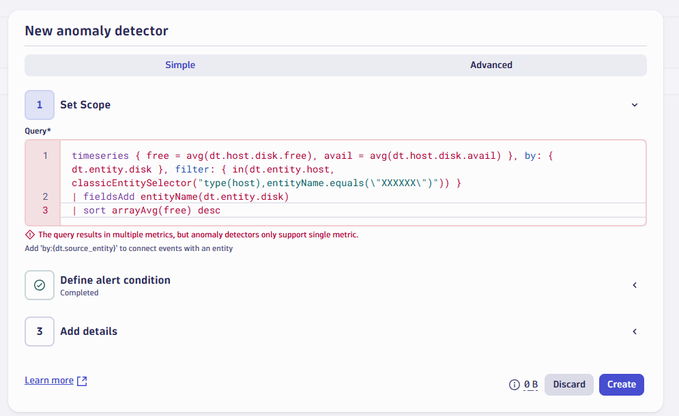Expand the Define alert condition chevron

pyautogui.click(x=634, y=285)
